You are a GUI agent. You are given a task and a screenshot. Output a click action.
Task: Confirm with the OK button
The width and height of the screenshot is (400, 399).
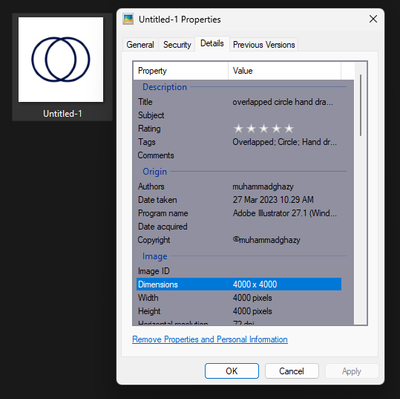click(232, 371)
